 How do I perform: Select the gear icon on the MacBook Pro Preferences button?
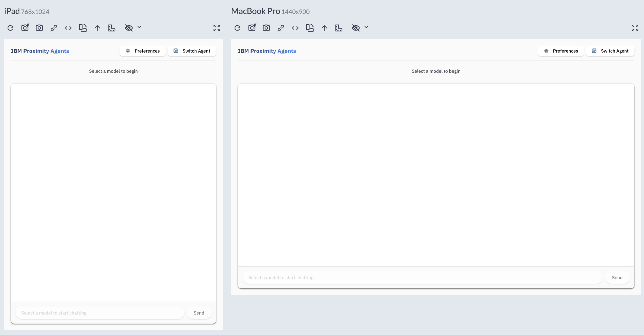tap(546, 51)
